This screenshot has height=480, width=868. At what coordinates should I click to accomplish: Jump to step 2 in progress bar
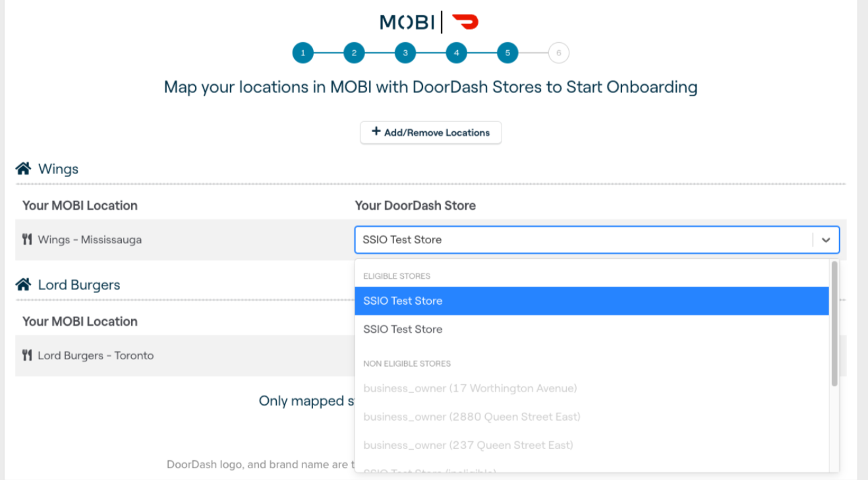point(354,53)
